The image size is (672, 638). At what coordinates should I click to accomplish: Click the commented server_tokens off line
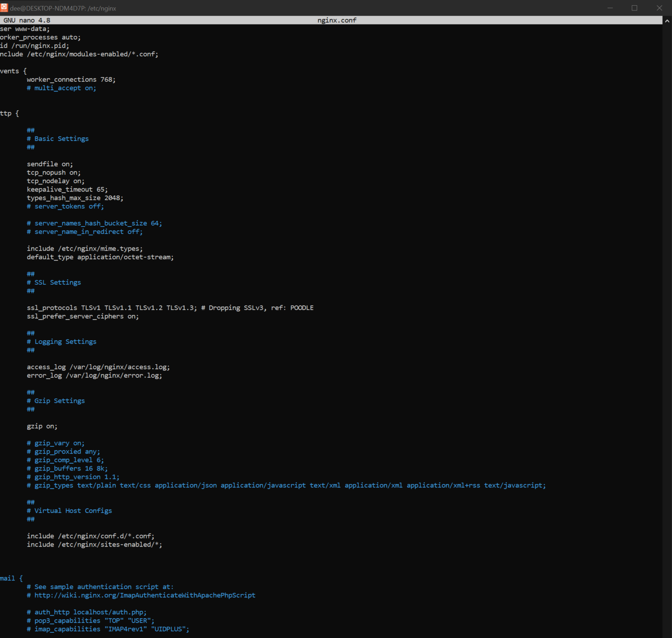65,206
